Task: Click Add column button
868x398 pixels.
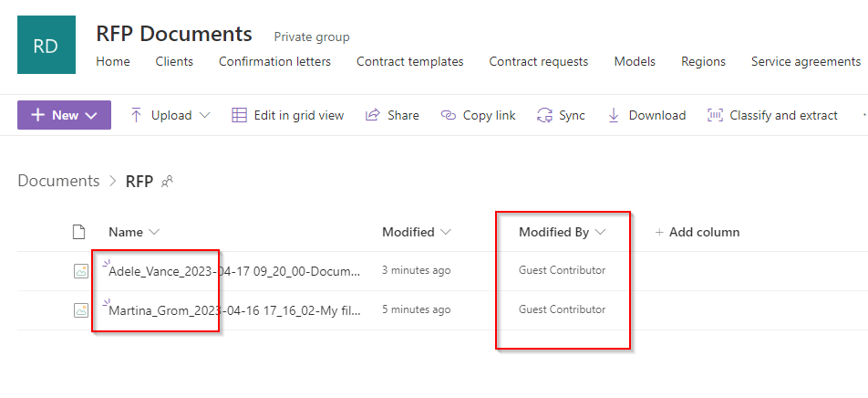Action: tap(697, 232)
